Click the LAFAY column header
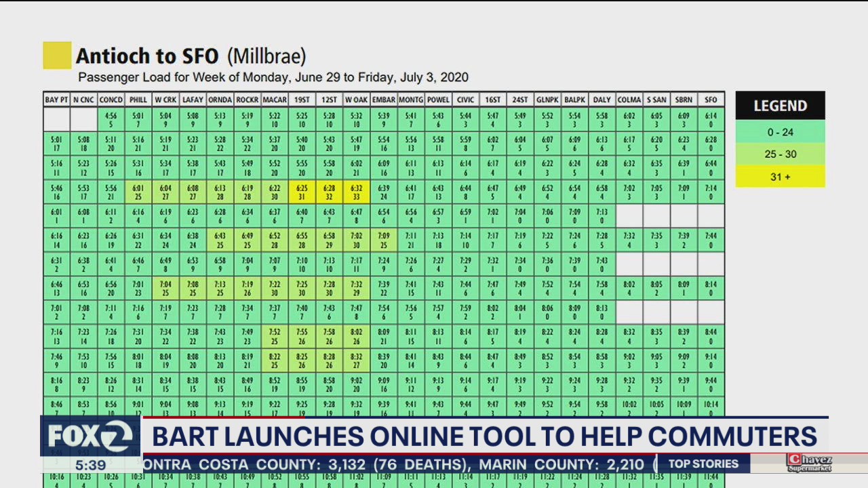This screenshot has height=488, width=868. pos(193,100)
